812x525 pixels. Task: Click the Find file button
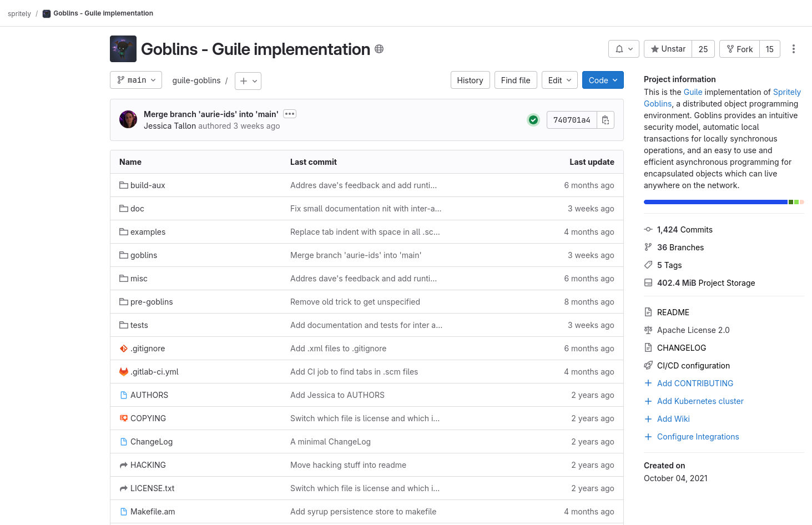(x=516, y=80)
